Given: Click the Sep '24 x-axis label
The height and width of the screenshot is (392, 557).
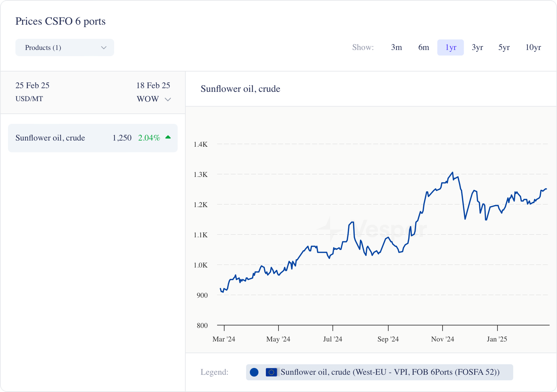Looking at the screenshot, I should (x=388, y=339).
